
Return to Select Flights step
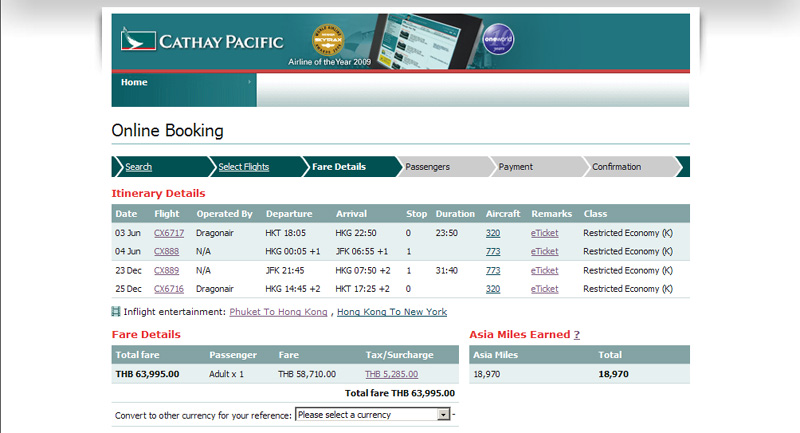pyautogui.click(x=243, y=167)
